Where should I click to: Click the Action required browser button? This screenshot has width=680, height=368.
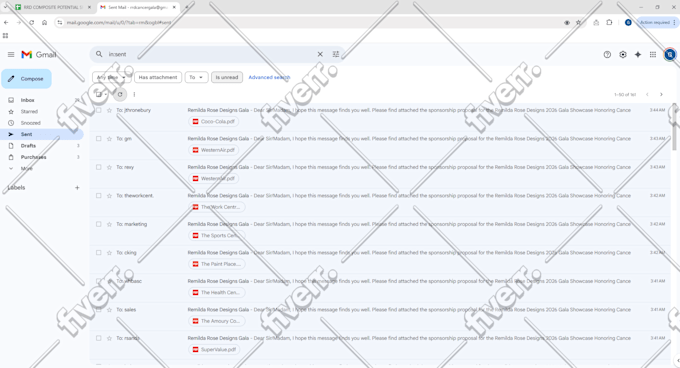(x=657, y=23)
